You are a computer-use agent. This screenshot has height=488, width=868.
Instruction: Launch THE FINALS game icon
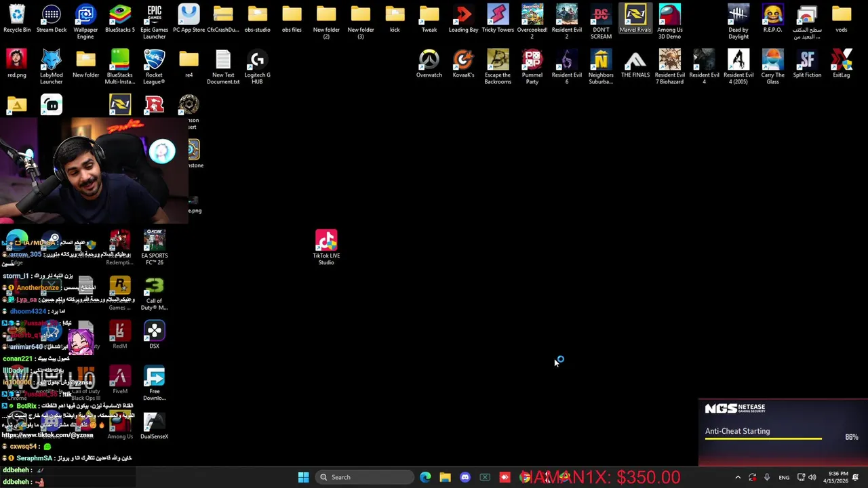tap(635, 64)
